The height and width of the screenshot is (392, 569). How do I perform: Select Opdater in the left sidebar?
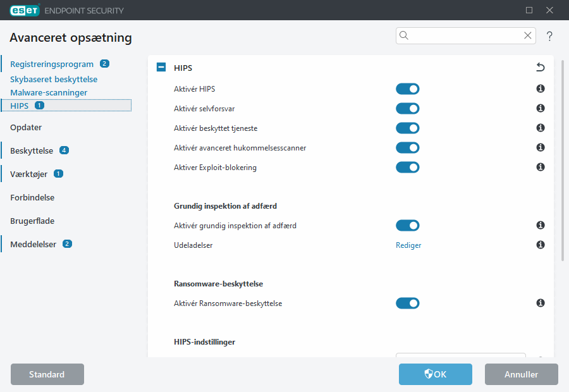point(26,127)
